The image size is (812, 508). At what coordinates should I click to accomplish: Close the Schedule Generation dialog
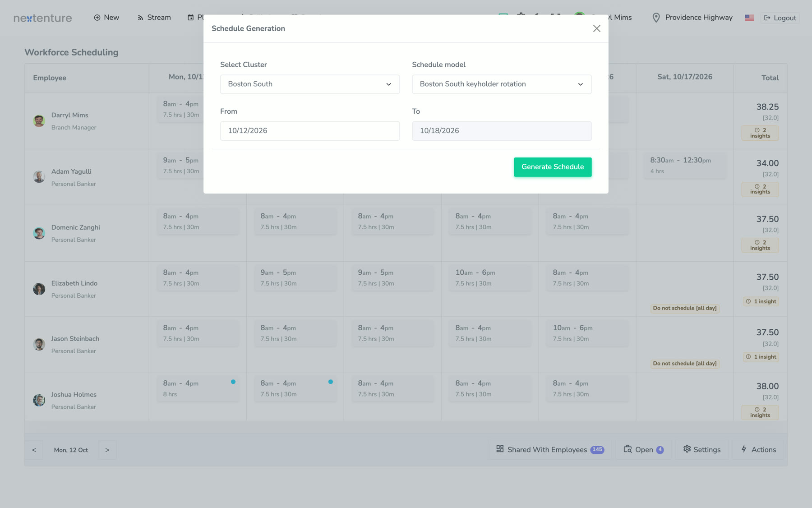(596, 28)
